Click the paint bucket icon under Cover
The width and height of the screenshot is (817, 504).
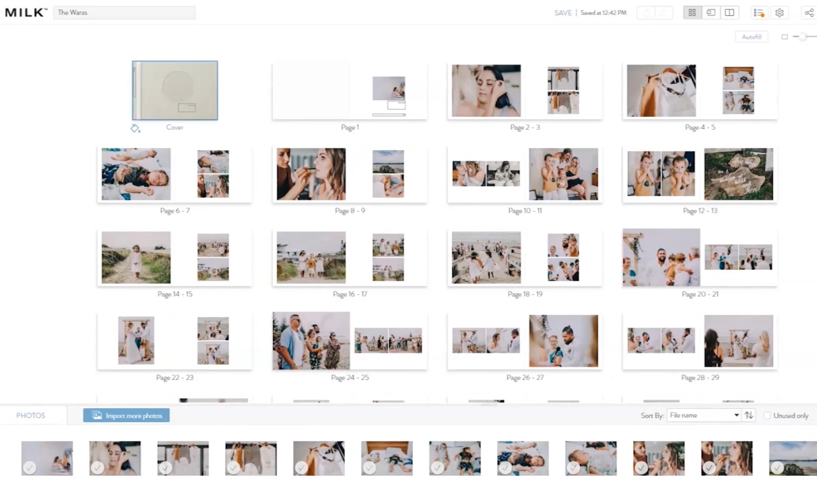[x=135, y=128]
